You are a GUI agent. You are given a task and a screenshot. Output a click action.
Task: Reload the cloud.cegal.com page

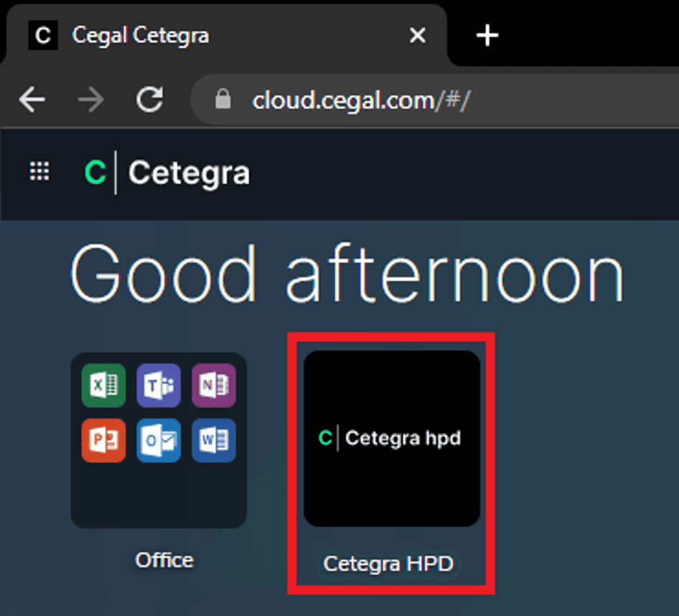tap(149, 99)
